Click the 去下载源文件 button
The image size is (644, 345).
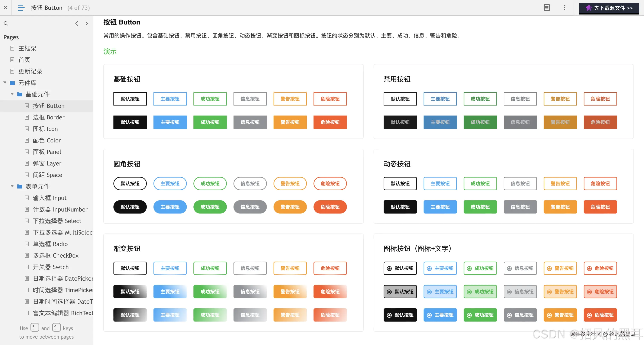609,8
